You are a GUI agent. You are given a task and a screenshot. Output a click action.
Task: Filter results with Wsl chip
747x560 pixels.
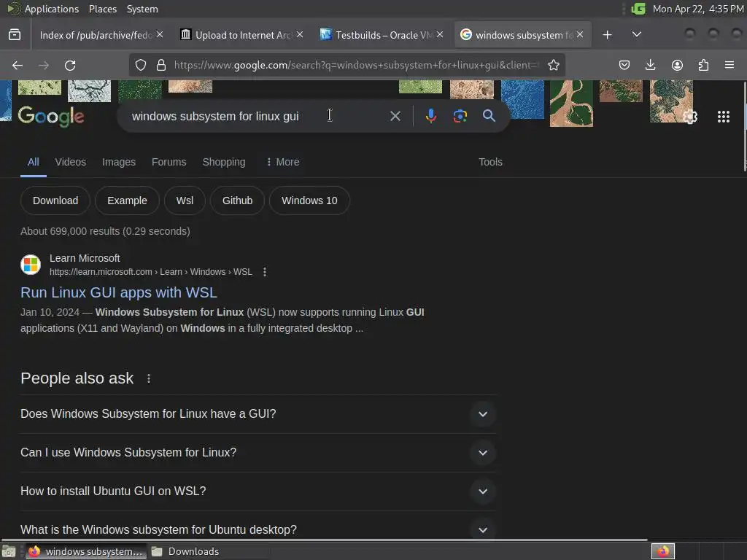click(185, 201)
